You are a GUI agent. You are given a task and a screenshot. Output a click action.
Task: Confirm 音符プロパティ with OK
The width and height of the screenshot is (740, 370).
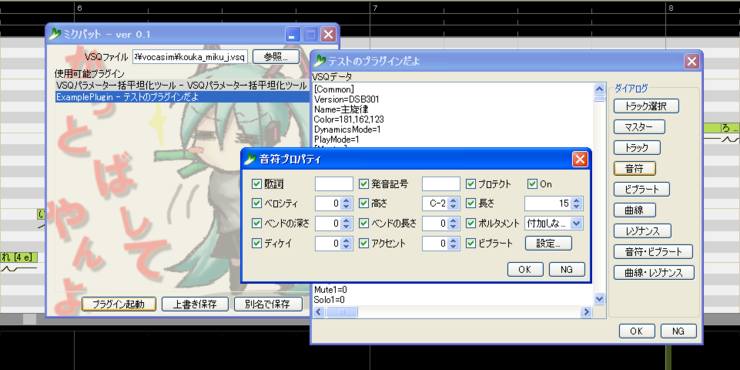(x=525, y=269)
